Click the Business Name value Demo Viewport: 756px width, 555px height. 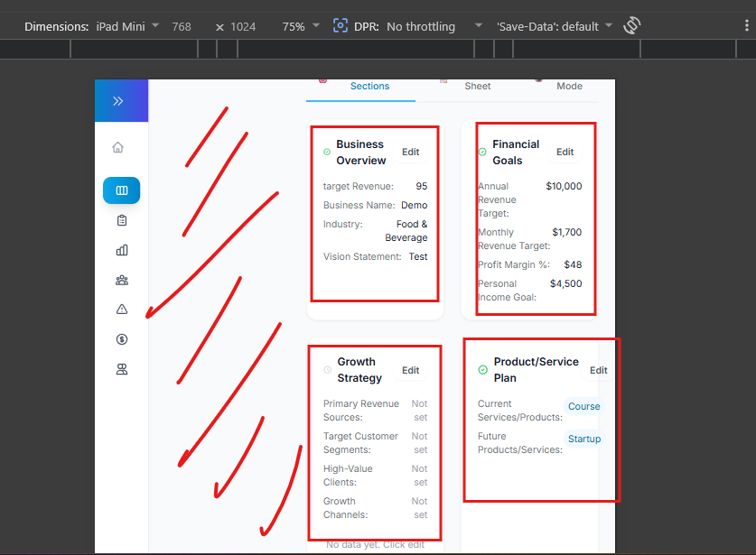click(x=415, y=205)
